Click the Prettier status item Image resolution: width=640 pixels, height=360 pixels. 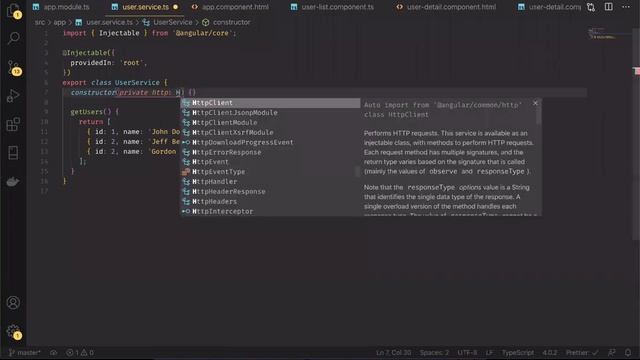coord(582,353)
